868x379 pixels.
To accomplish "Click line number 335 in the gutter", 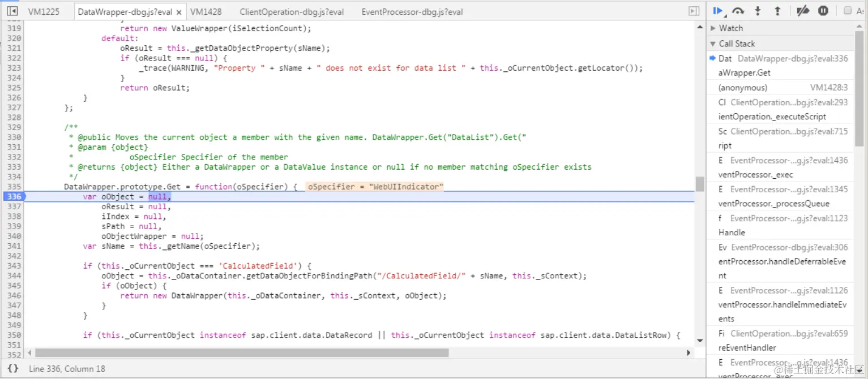I will click(x=14, y=187).
